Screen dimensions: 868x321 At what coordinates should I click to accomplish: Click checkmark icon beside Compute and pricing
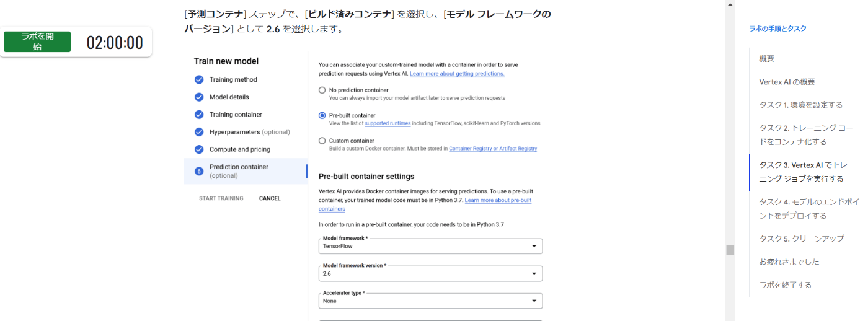199,149
